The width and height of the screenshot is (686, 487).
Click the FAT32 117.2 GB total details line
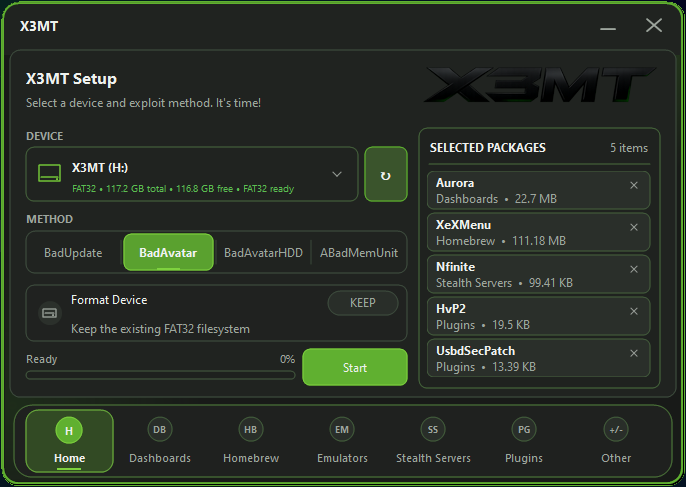click(x=183, y=189)
